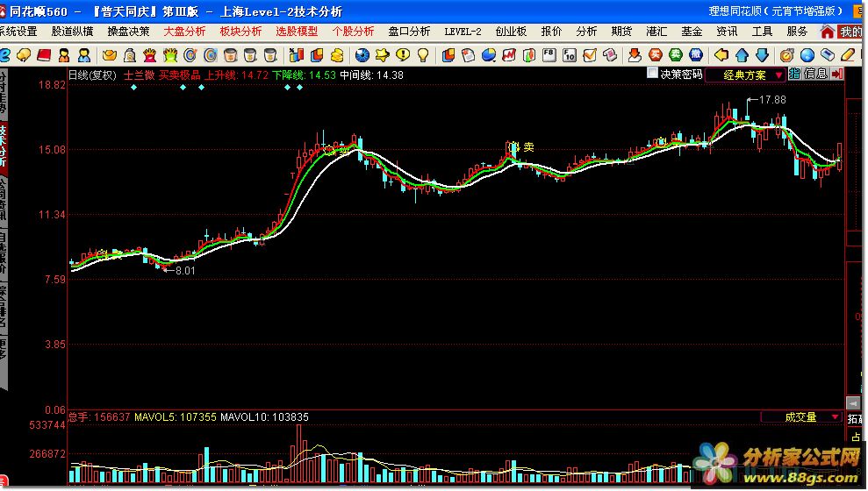Click the red line chart toolbar icon
The height and width of the screenshot is (491, 868).
tap(508, 54)
